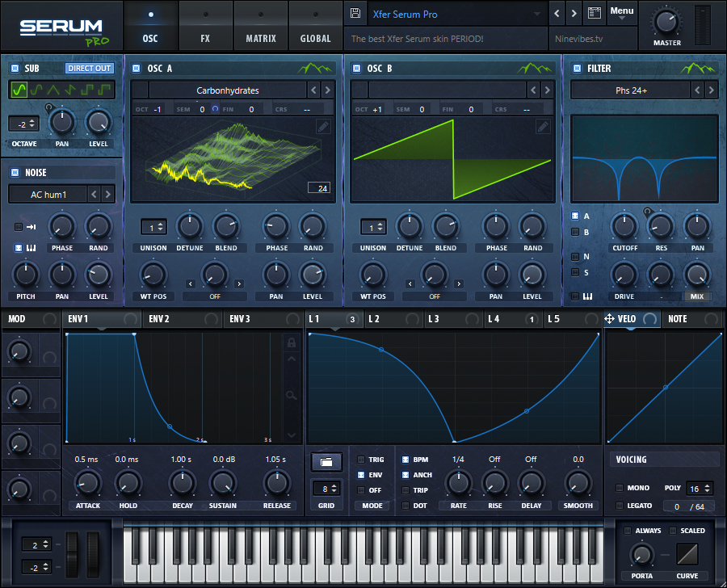
Task: Route OSC B to filter checkbox
Action: coord(575,232)
